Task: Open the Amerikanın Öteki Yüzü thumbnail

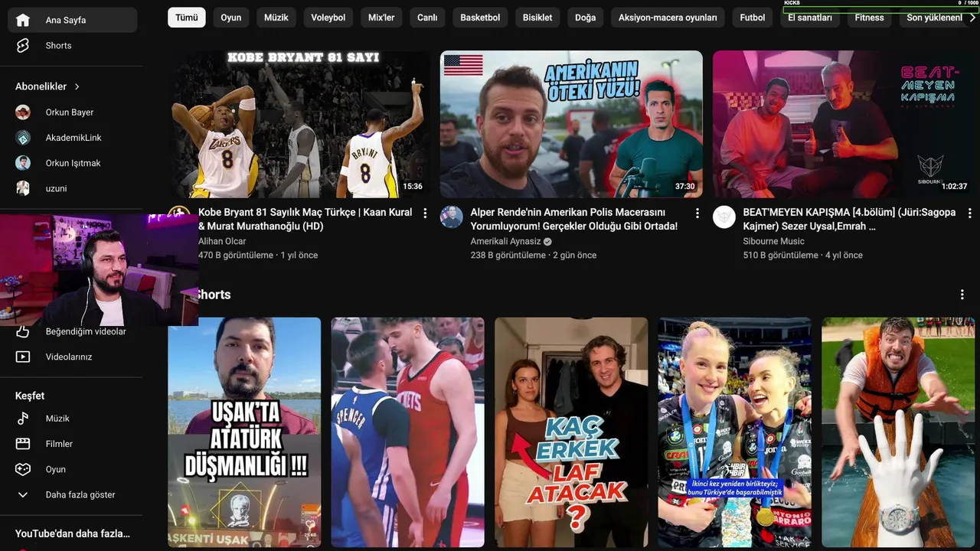Action: coord(571,124)
